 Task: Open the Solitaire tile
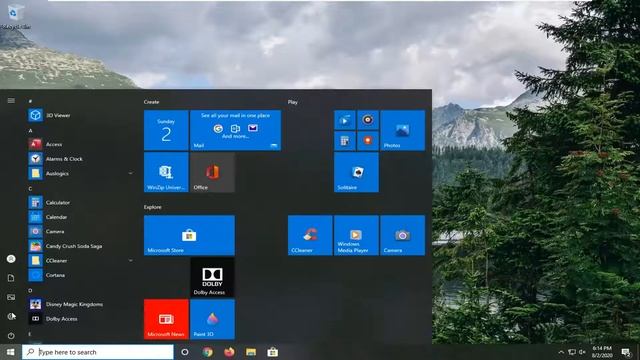pyautogui.click(x=356, y=172)
